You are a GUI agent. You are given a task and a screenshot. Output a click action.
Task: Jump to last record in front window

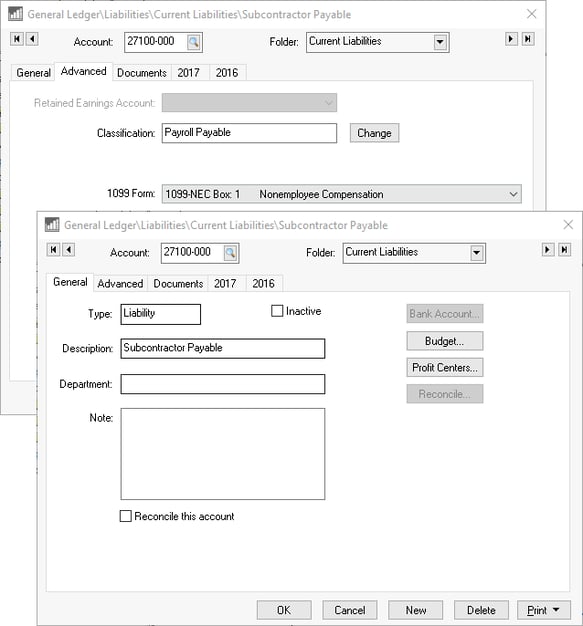[564, 250]
